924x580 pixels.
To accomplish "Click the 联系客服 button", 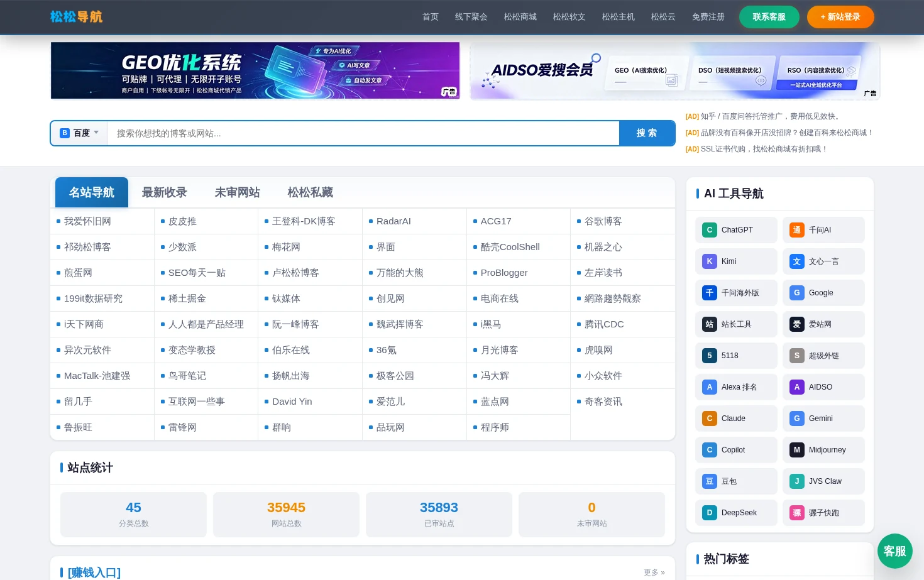I will pyautogui.click(x=769, y=17).
